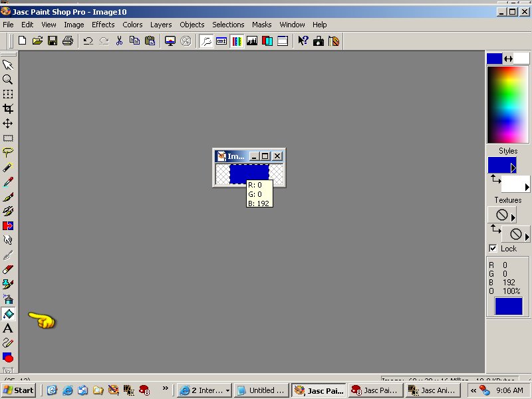
Task: Swap foreground and background colors
Action: pyautogui.click(x=509, y=59)
